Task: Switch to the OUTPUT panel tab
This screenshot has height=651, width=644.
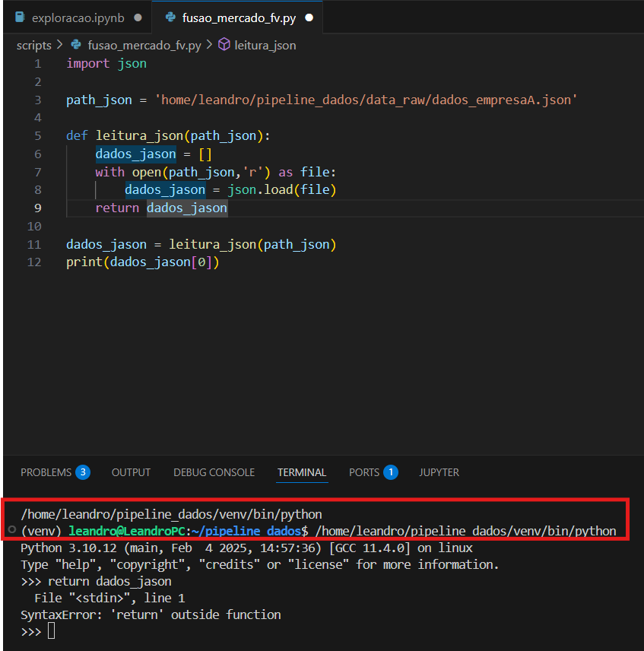Action: click(131, 472)
